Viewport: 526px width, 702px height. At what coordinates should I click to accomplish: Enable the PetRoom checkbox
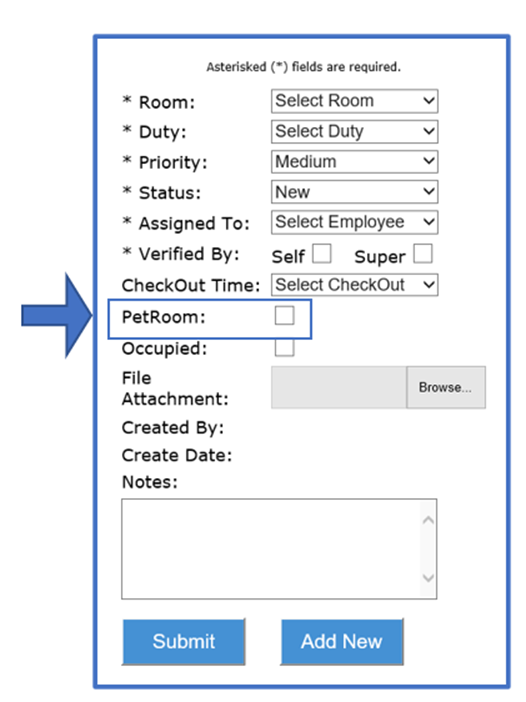click(285, 315)
